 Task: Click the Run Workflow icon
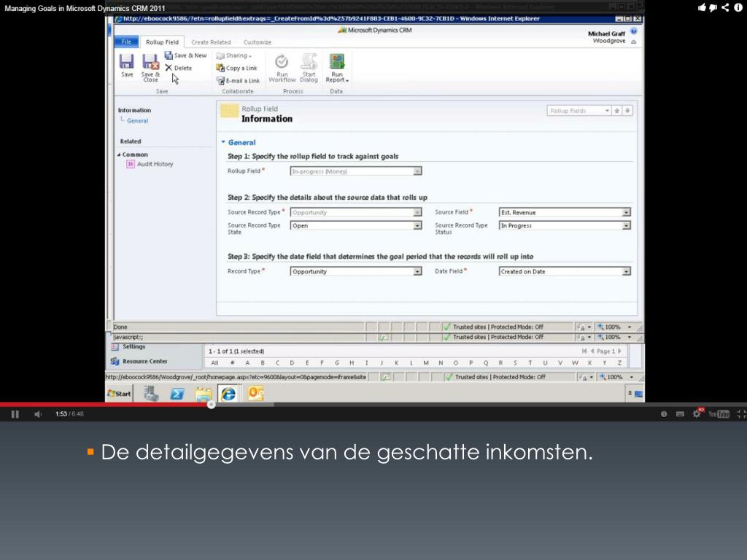click(282, 68)
